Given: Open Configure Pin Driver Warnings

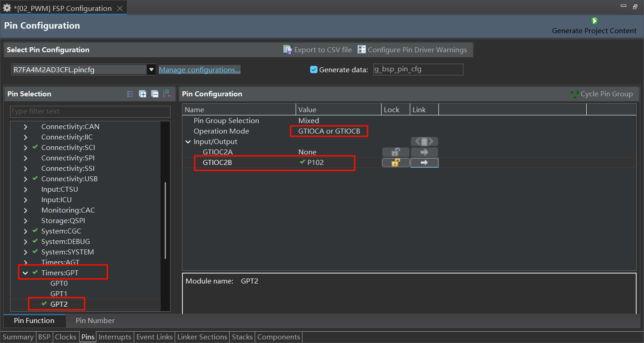Looking at the screenshot, I should coord(412,50).
